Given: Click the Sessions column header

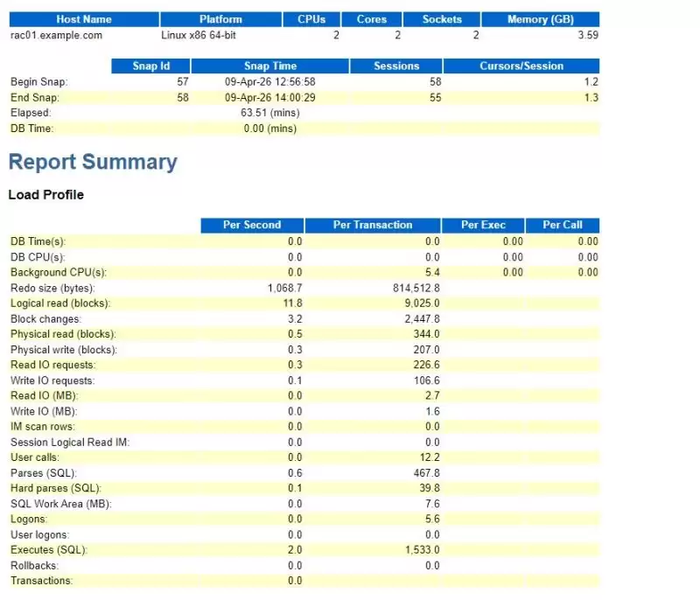Looking at the screenshot, I should click(x=396, y=66).
